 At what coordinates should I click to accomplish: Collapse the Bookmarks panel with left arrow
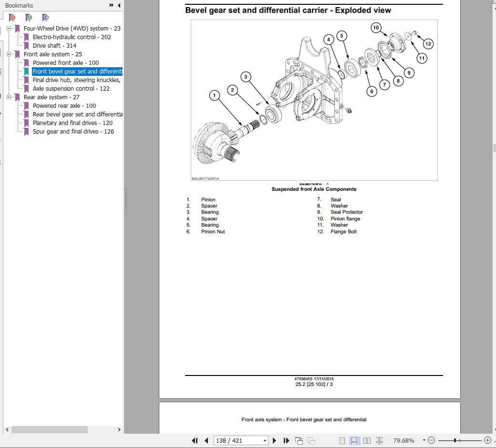(119, 5)
